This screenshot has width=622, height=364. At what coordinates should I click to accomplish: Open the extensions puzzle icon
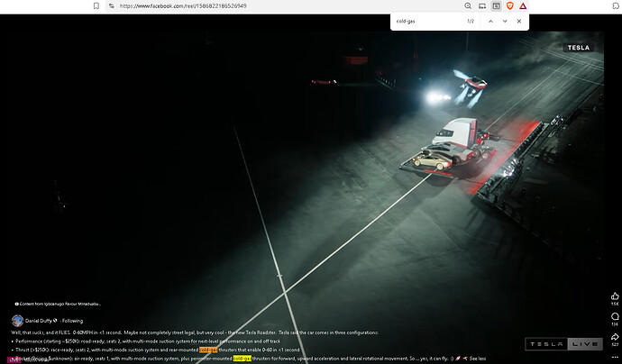616,6
